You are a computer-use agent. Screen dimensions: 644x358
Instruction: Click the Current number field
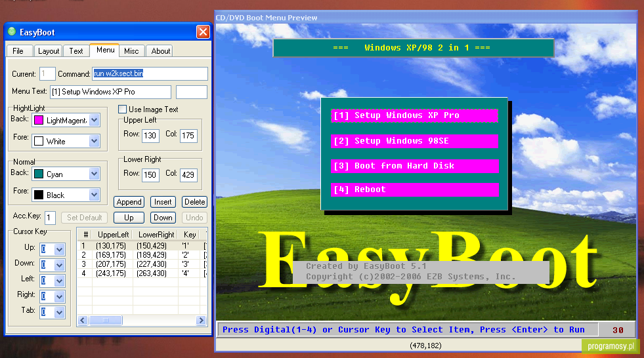[47, 74]
